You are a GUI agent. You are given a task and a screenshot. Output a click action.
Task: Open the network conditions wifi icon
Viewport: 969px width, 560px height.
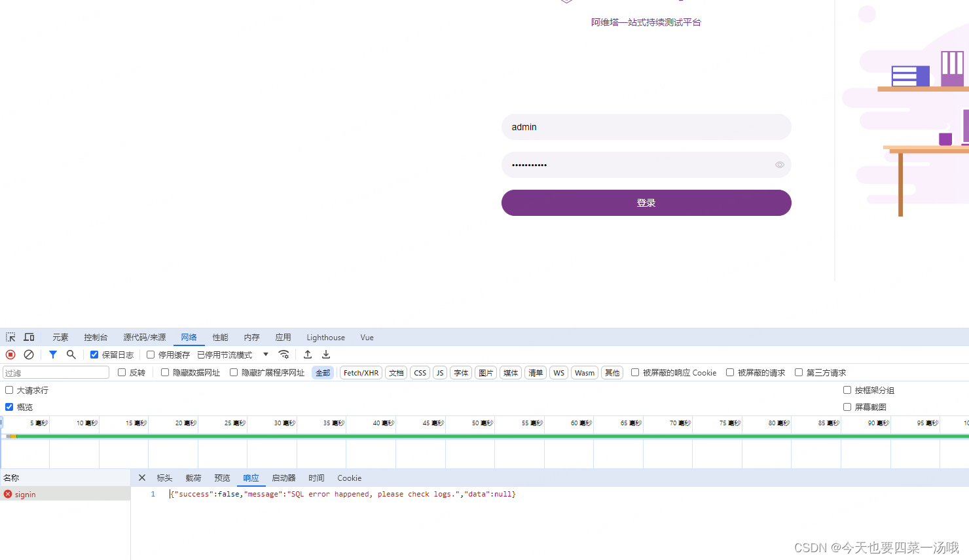(283, 355)
